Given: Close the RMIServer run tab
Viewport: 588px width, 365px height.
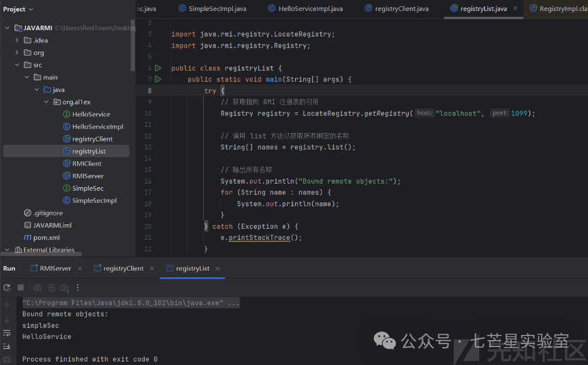Looking at the screenshot, I should (79, 268).
